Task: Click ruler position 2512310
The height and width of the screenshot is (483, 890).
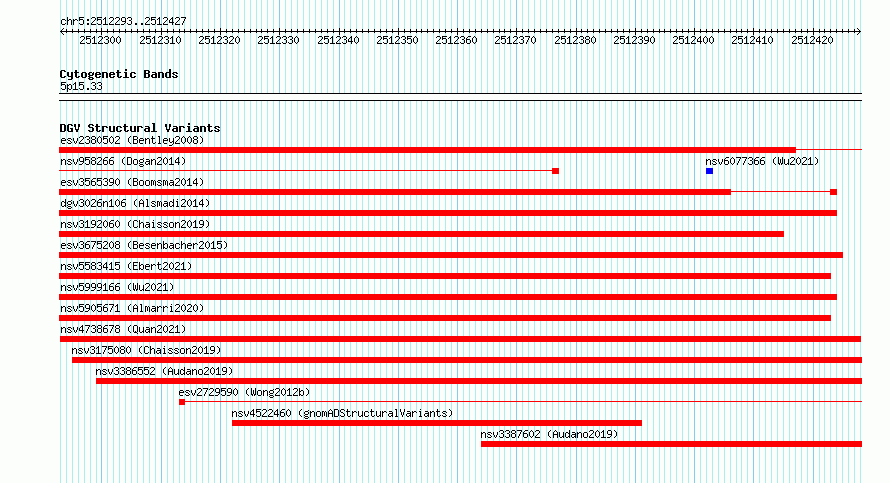Action: (x=160, y=40)
